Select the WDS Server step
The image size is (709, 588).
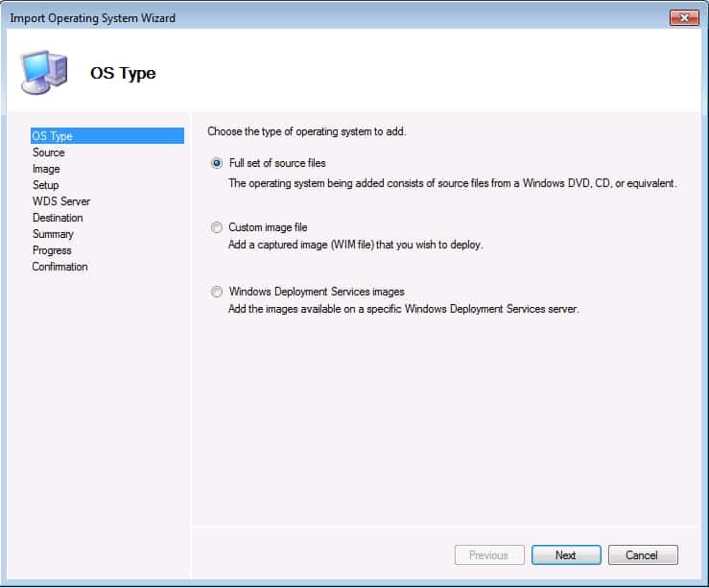[61, 201]
